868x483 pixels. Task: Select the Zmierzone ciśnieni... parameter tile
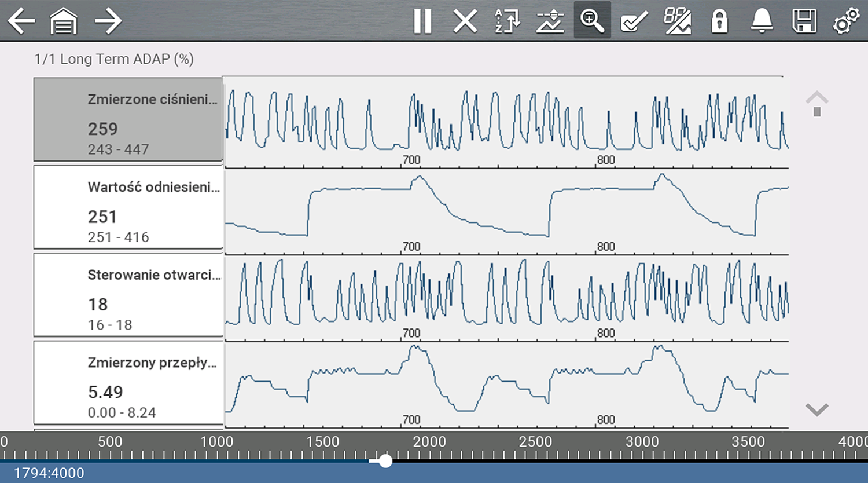[128, 119]
